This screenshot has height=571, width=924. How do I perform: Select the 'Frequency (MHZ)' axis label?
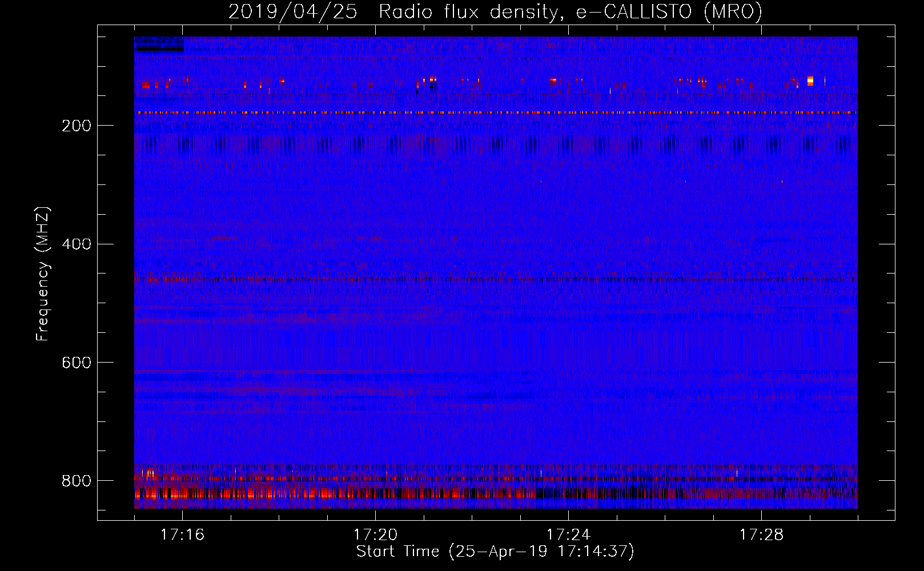43,274
